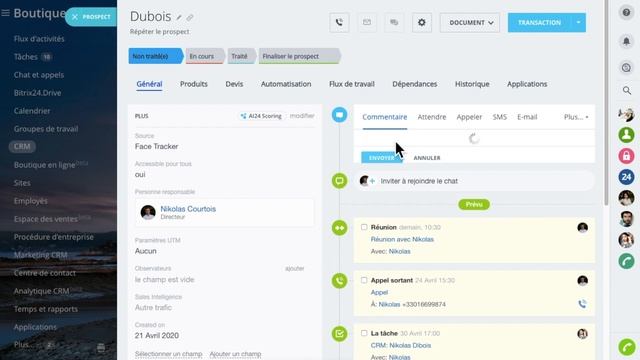Select the Attendre timeline tab

[x=431, y=117]
